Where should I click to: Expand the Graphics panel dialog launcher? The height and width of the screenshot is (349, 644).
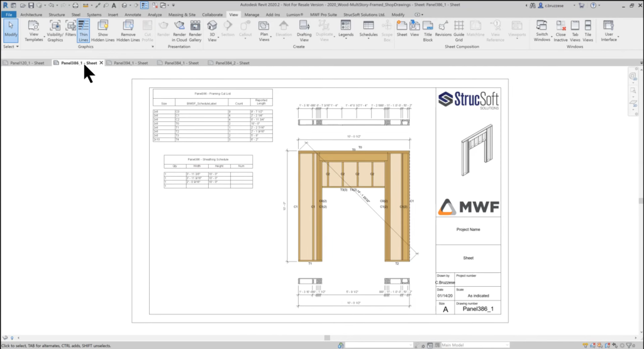click(153, 47)
